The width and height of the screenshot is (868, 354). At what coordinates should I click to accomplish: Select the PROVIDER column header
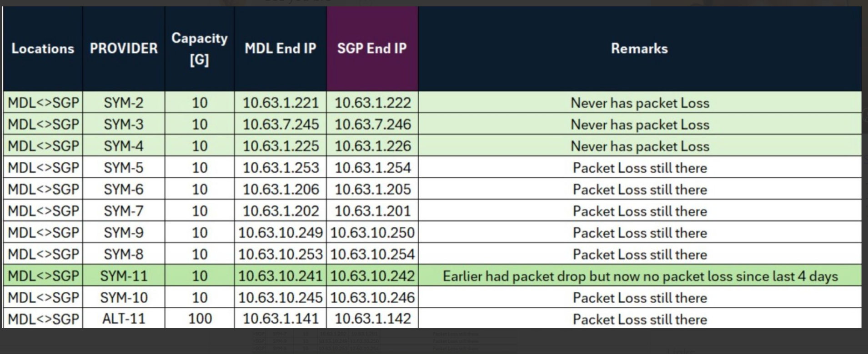pos(124,49)
